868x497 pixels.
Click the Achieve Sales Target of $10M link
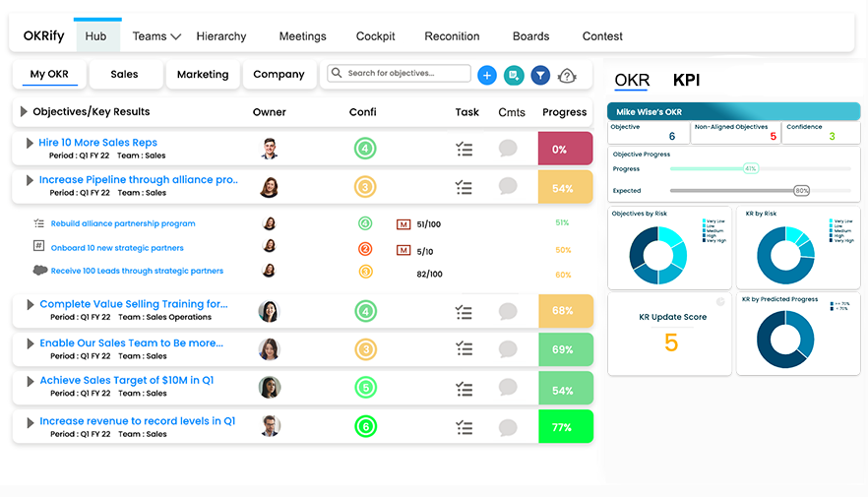pyautogui.click(x=127, y=381)
